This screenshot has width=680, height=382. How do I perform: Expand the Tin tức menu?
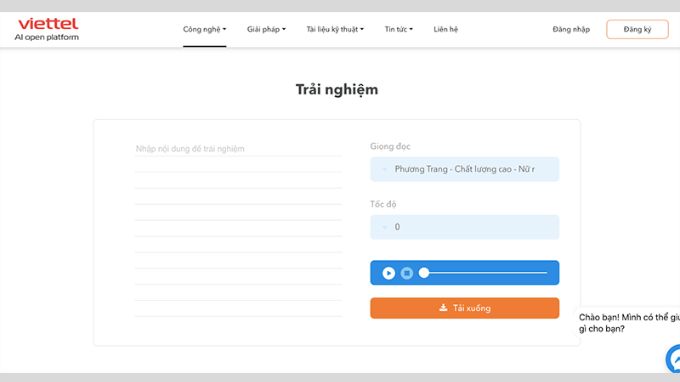pyautogui.click(x=399, y=29)
